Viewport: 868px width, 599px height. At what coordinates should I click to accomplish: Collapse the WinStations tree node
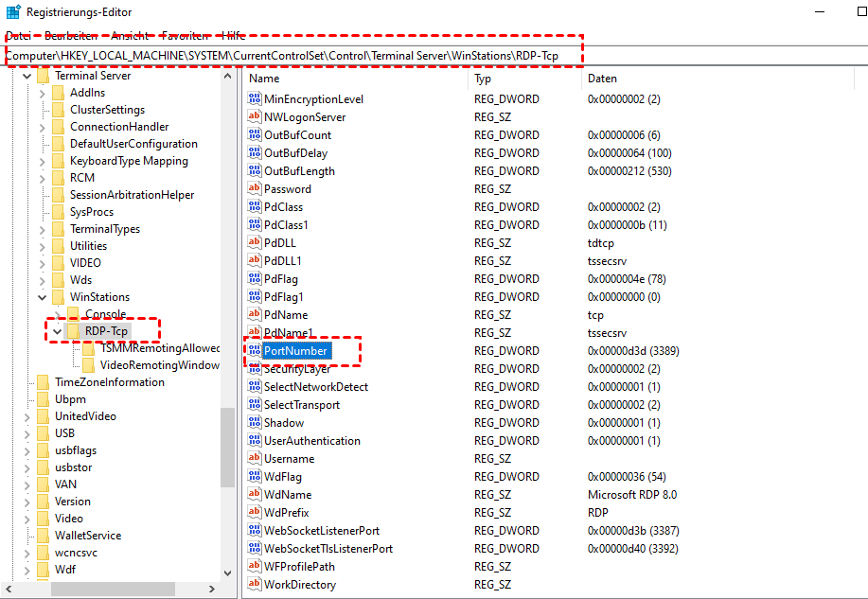(43, 297)
